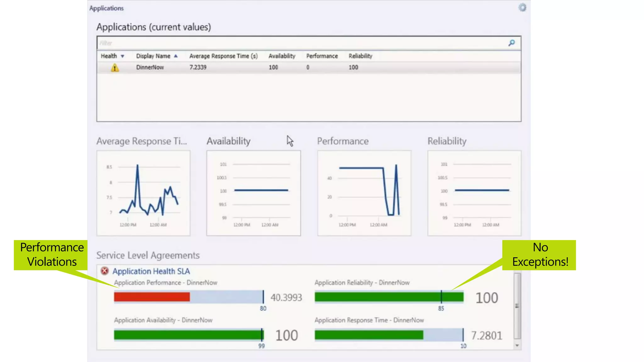Open the Performance line chart
Image resolution: width=644 pixels, height=362 pixels.
[364, 193]
